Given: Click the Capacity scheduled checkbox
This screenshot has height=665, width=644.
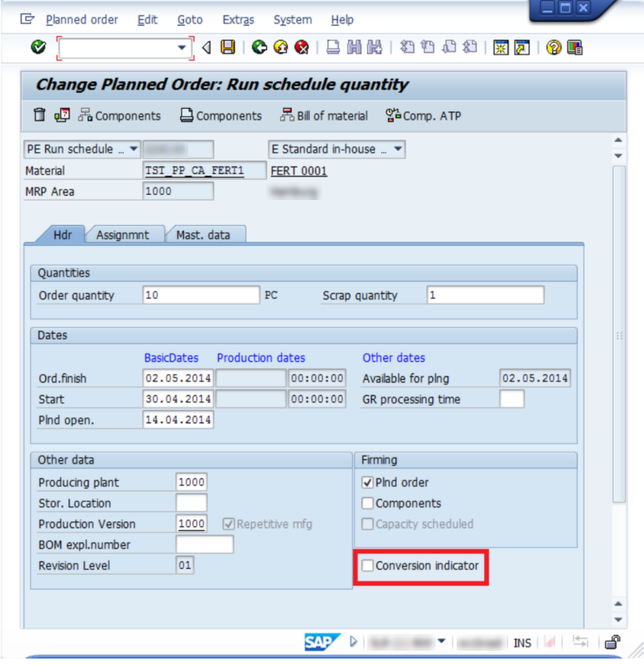Looking at the screenshot, I should tap(367, 524).
